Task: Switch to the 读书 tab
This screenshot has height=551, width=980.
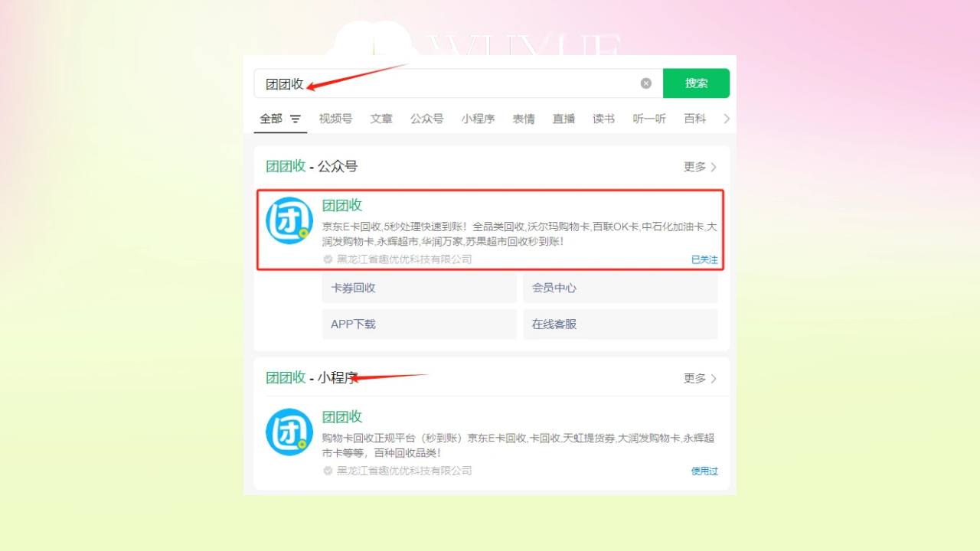Action: [603, 119]
